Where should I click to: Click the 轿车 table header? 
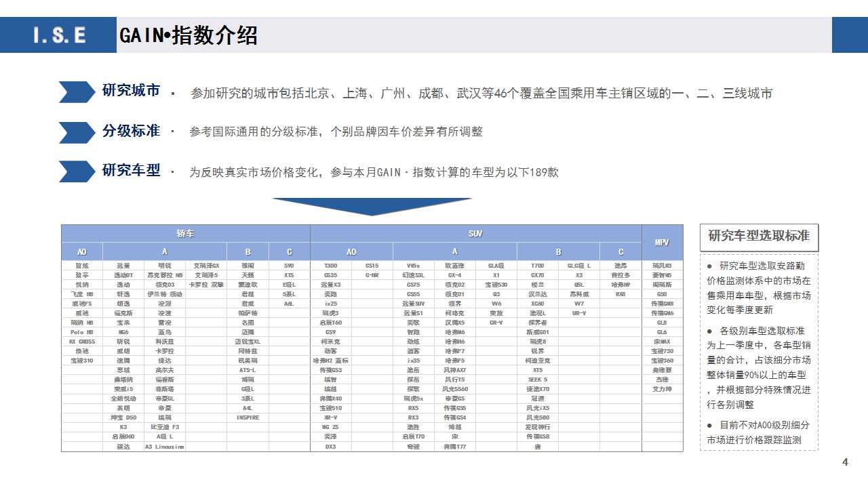[185, 234]
